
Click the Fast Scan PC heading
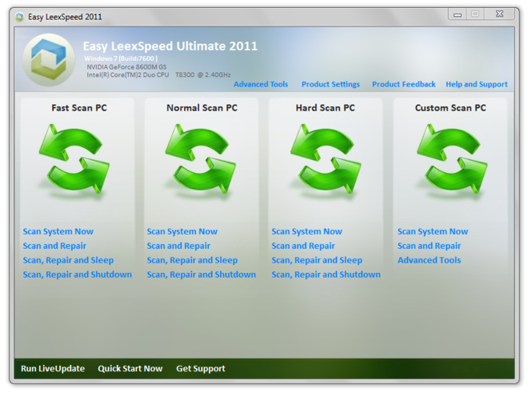79,108
